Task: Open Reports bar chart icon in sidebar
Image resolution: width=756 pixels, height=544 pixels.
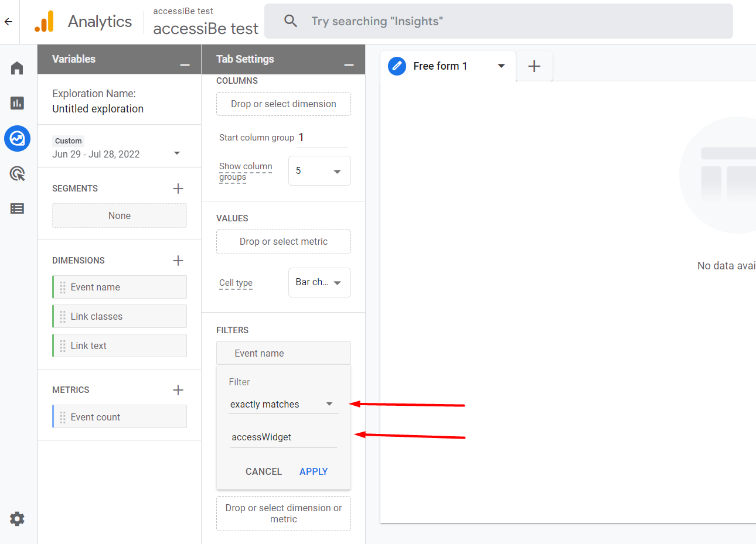Action: (x=17, y=103)
